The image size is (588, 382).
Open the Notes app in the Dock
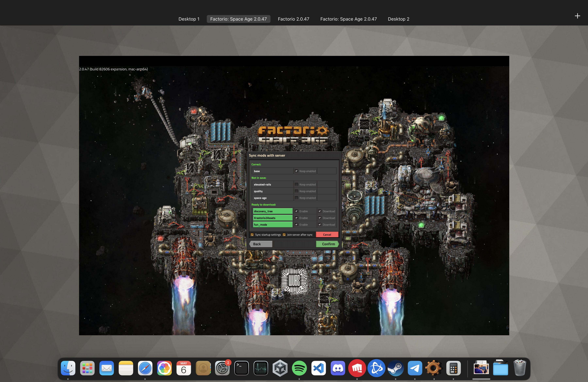(126, 368)
